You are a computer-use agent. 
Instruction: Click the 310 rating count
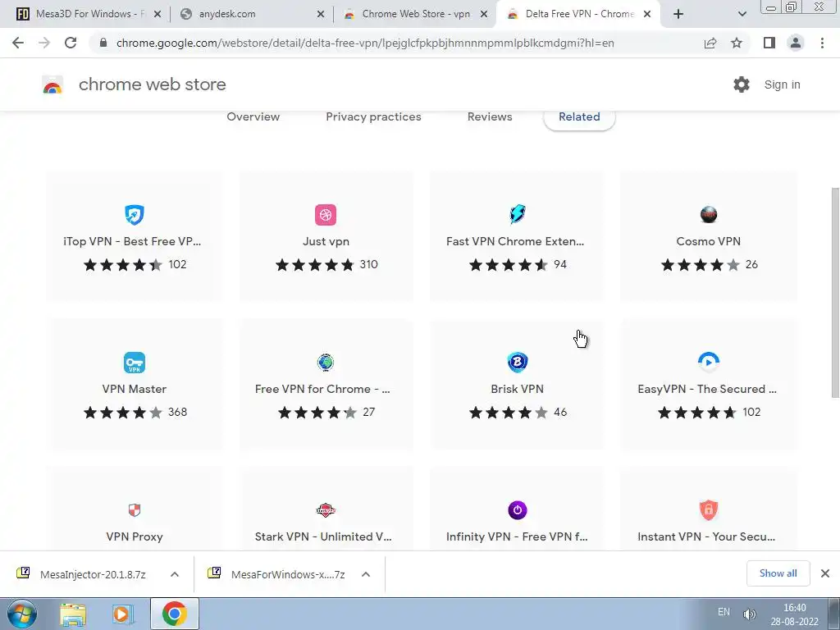click(x=368, y=264)
